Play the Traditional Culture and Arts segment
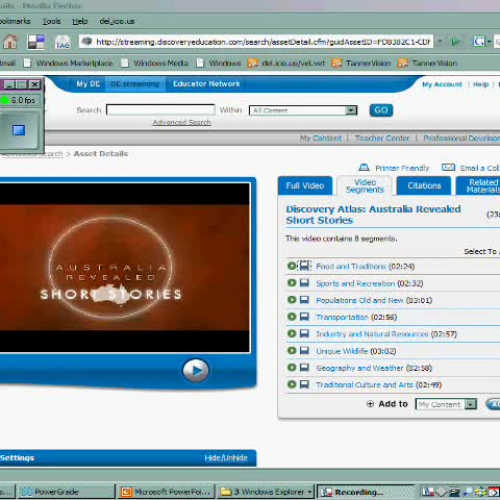The image size is (500, 500). pos(292,384)
